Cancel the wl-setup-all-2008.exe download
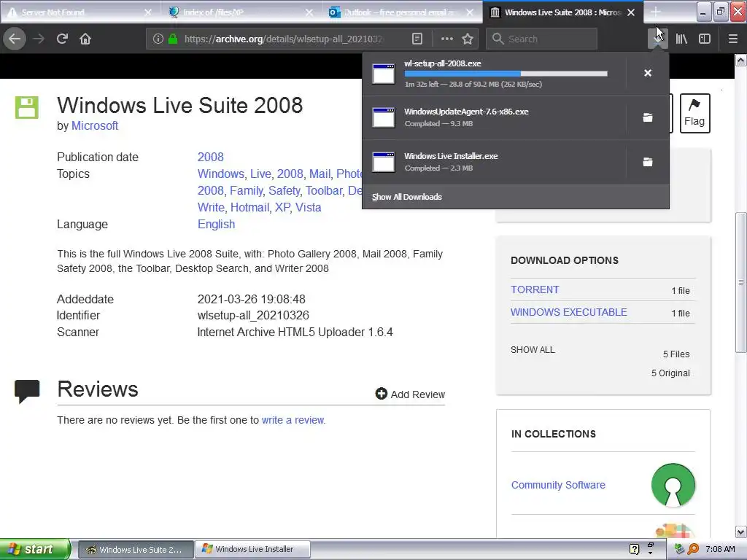 tap(648, 73)
